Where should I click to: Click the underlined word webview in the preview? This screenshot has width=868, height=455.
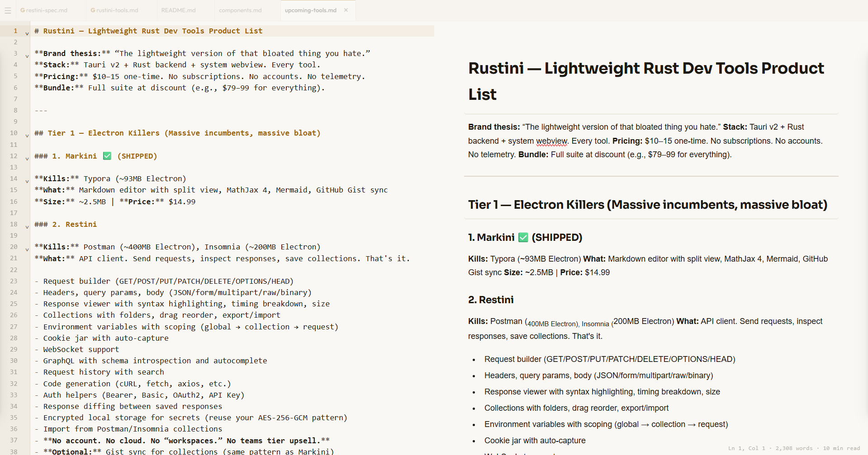point(551,141)
